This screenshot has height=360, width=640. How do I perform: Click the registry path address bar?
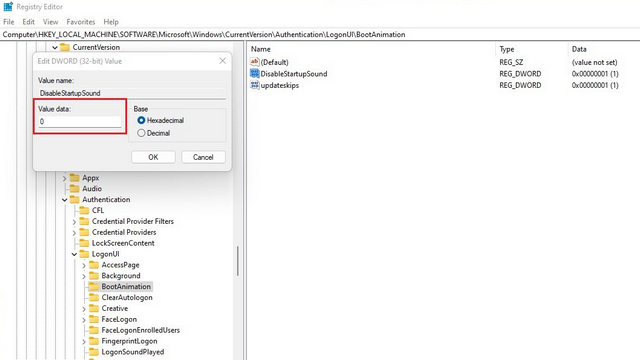pos(320,34)
